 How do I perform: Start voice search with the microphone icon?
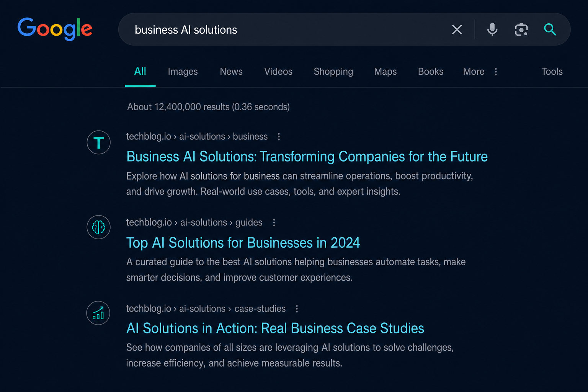coord(492,29)
